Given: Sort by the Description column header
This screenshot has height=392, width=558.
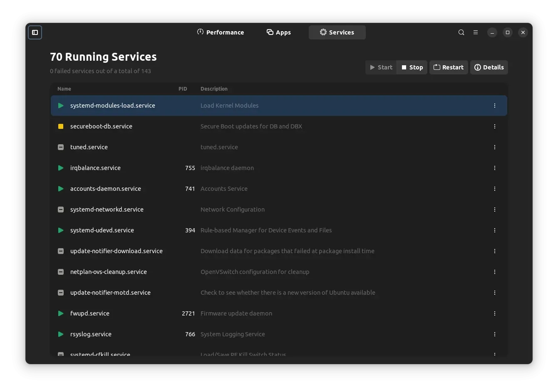Looking at the screenshot, I should pyautogui.click(x=214, y=89).
